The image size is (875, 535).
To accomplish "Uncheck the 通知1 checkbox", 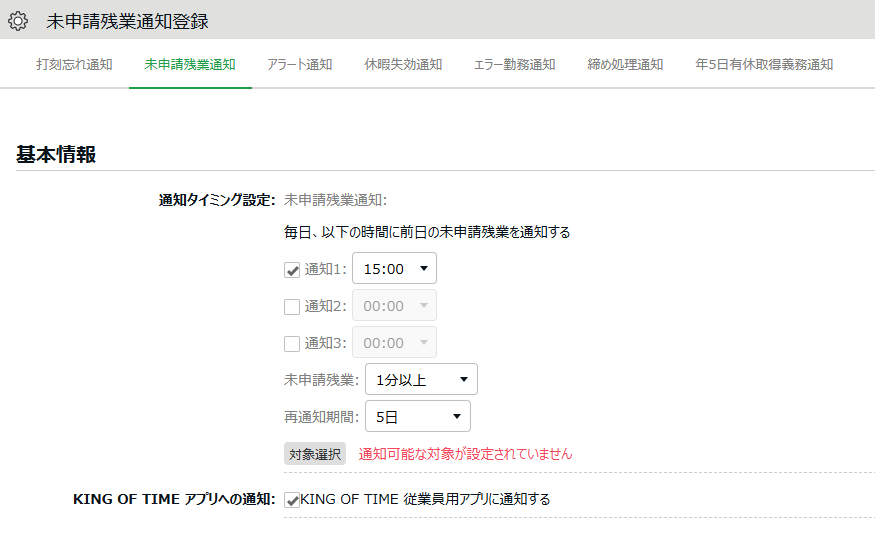I will [292, 270].
